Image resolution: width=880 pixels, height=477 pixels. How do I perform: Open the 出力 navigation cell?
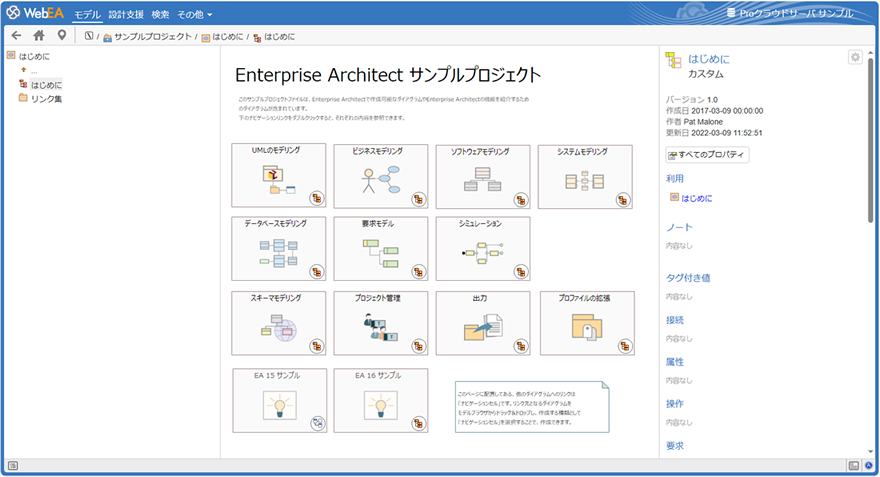point(483,323)
